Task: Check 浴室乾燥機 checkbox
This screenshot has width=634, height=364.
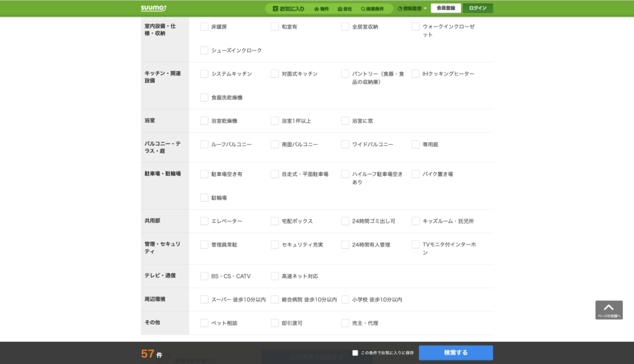Action: click(204, 121)
